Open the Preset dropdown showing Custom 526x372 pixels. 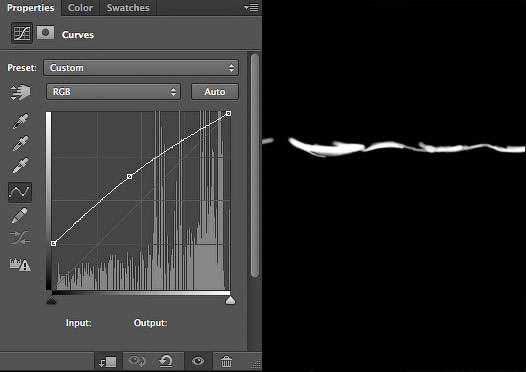[x=141, y=68]
